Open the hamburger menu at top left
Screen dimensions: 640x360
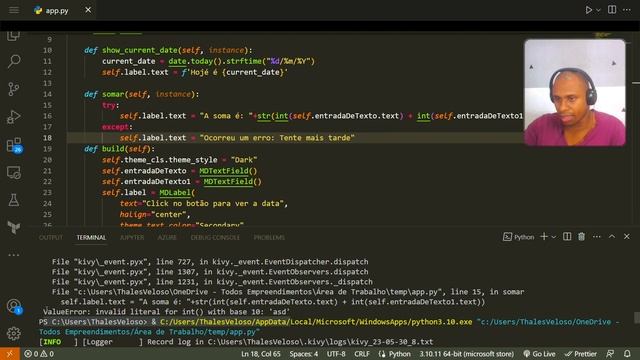coord(14,10)
